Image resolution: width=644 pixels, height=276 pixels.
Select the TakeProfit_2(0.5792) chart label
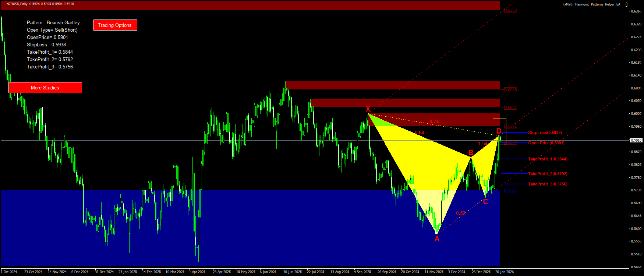[548, 174]
